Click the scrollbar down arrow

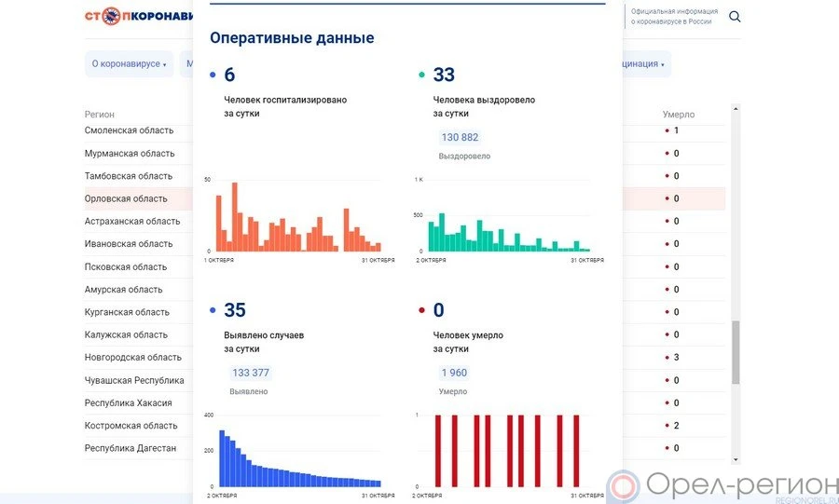pos(736,459)
